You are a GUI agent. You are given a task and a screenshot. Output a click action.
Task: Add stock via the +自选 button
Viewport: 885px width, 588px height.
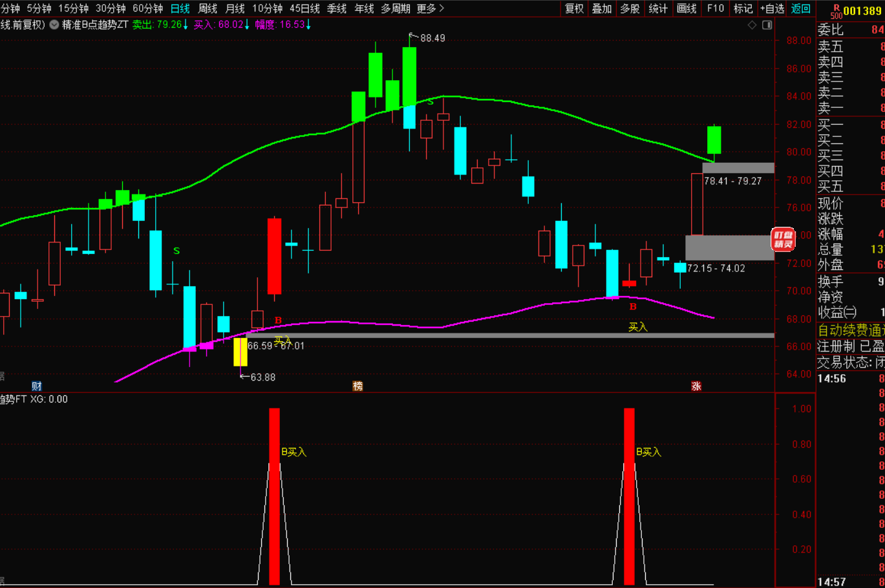click(772, 8)
